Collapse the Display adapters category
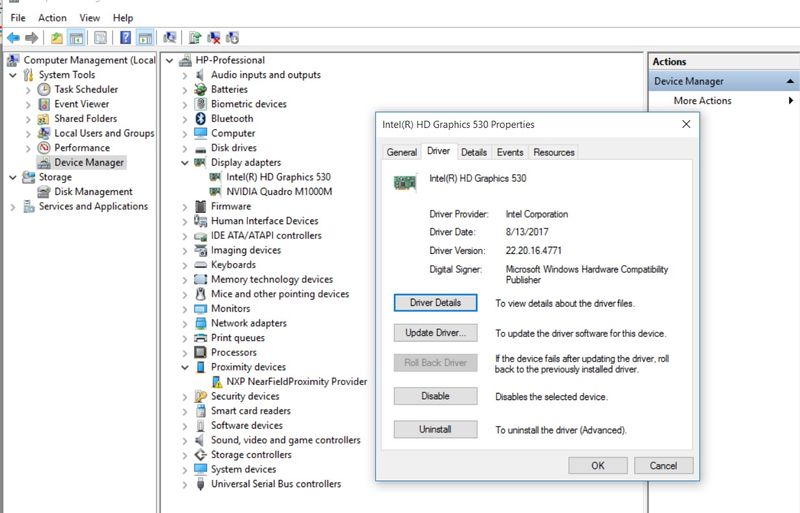Image resolution: width=800 pixels, height=513 pixels. [x=185, y=162]
